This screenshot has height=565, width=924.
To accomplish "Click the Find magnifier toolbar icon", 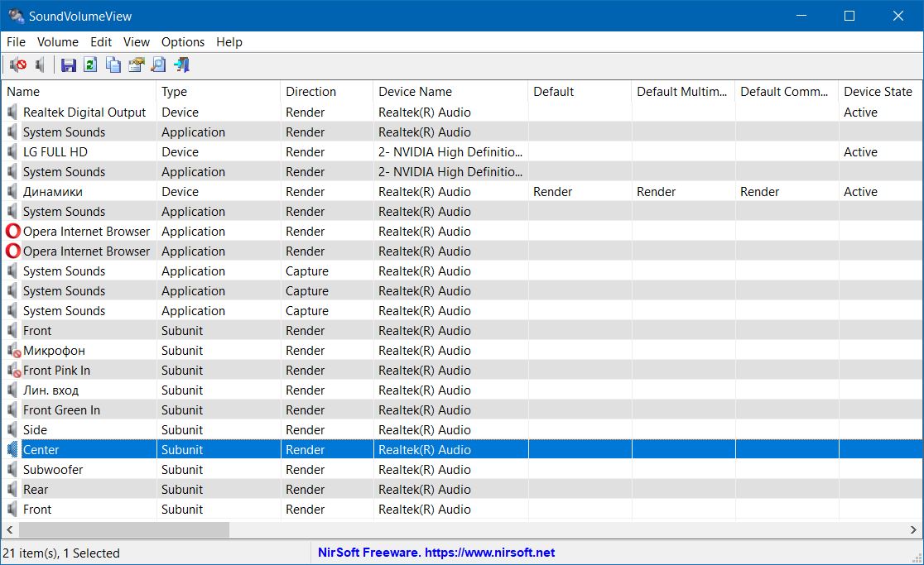I will tap(158, 65).
